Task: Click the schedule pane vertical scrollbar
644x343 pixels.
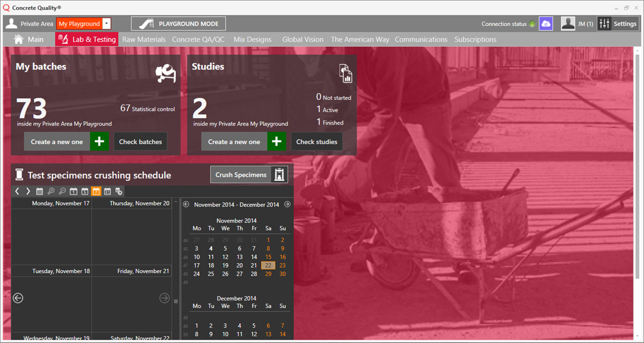Action: pyautogui.click(x=176, y=301)
